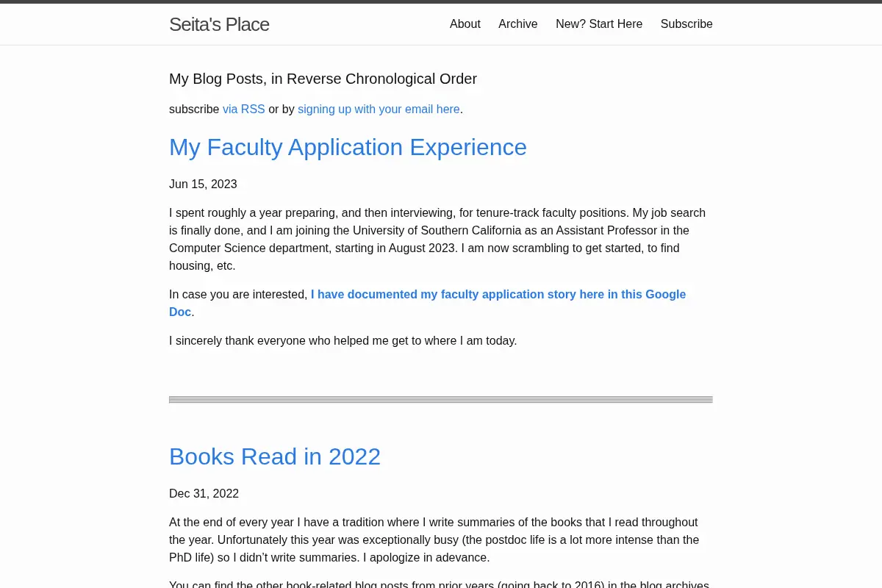Open the Subscribe nav link
Screen dimensions: 882x588
686,24
